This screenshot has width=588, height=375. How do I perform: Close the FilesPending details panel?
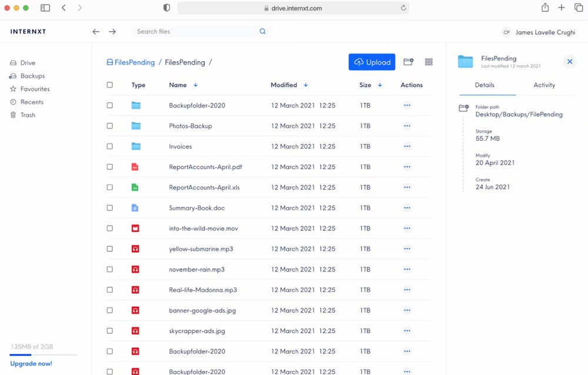click(x=569, y=62)
